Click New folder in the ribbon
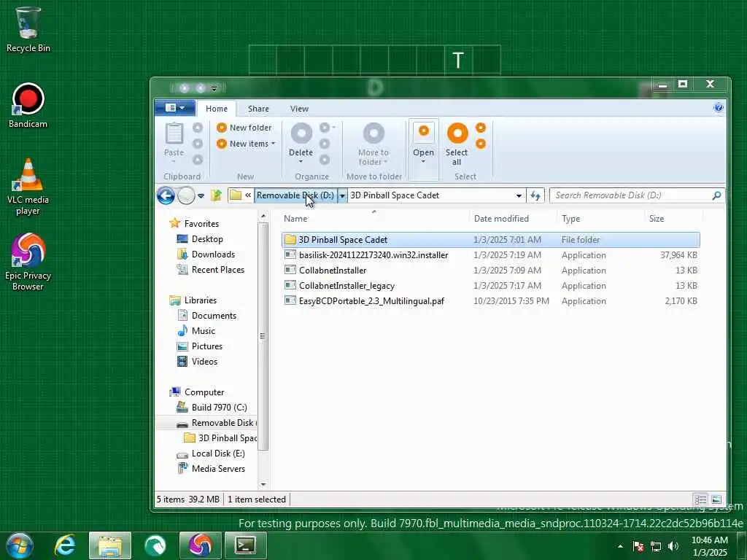The image size is (747, 560). point(244,128)
